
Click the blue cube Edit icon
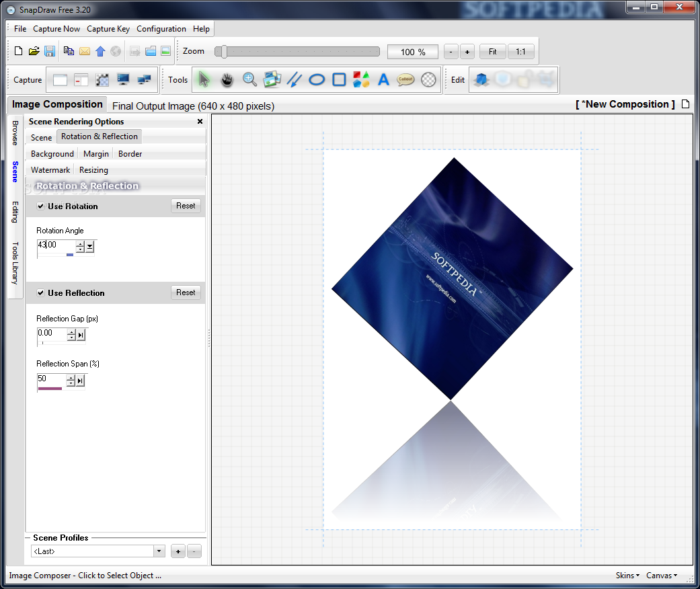pos(481,79)
